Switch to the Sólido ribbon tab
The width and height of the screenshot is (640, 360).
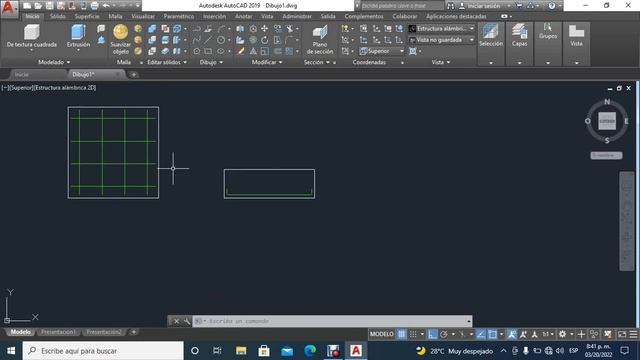click(58, 16)
